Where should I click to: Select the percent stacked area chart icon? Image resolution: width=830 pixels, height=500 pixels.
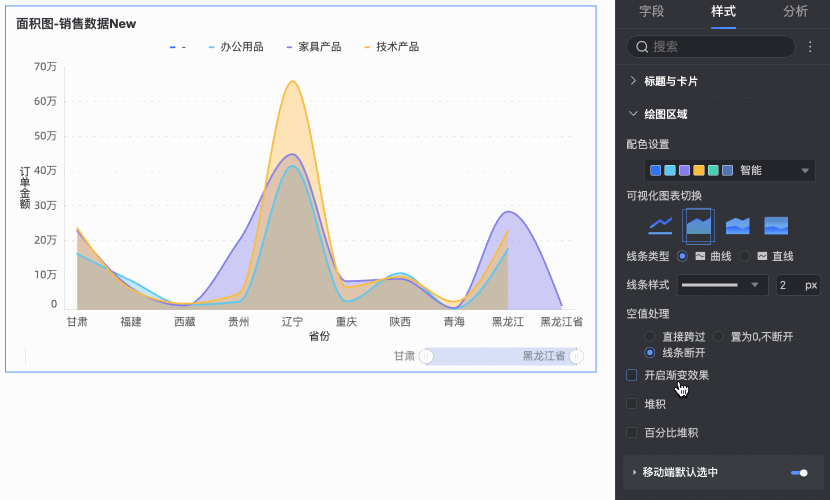tap(776, 226)
